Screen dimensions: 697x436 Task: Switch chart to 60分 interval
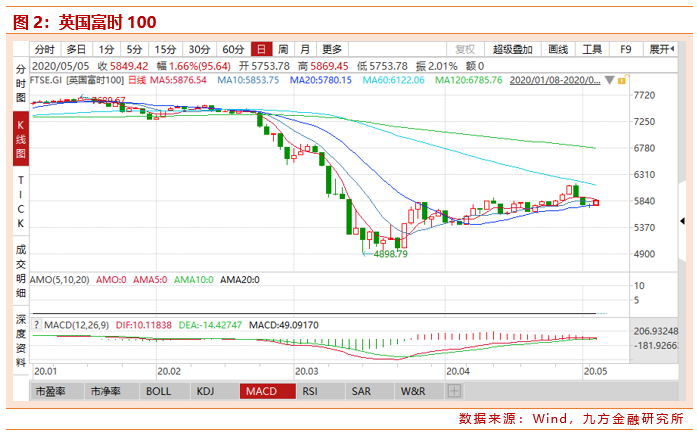(233, 49)
